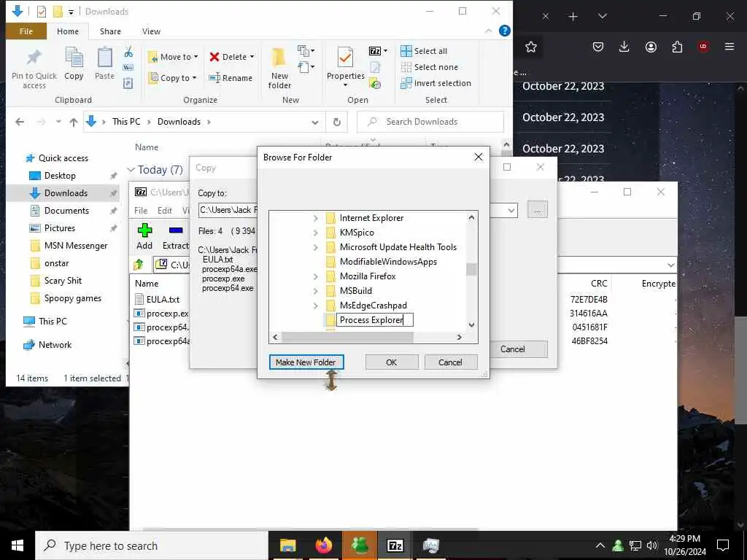Click the Firefox taskbar icon
Viewport: 747px width, 560px height.
(x=323, y=545)
